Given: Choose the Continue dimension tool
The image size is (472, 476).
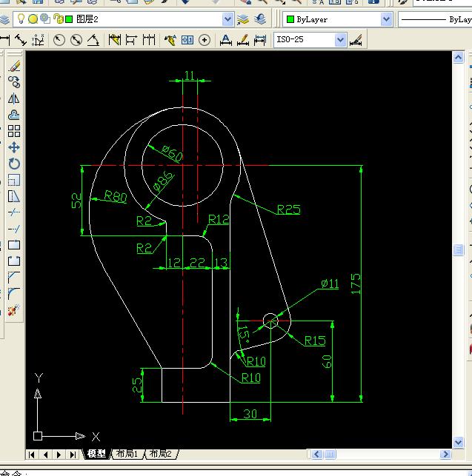Looking at the screenshot, I should [149, 40].
